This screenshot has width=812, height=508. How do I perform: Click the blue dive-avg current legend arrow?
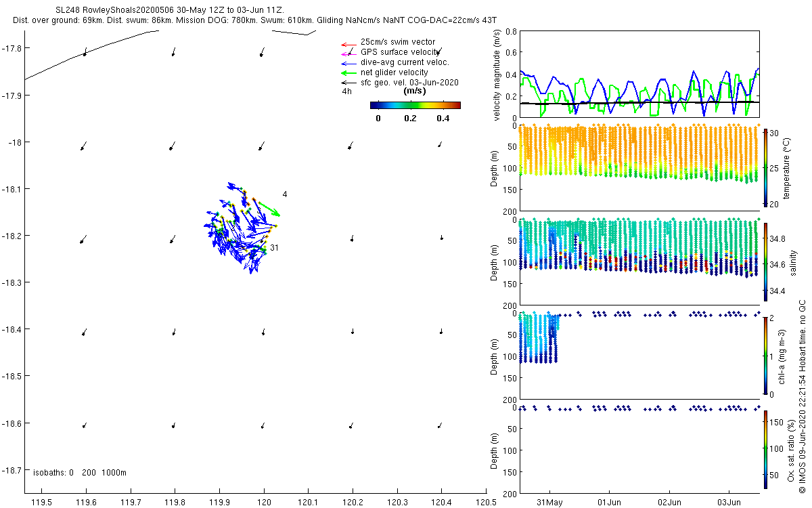pyautogui.click(x=348, y=62)
